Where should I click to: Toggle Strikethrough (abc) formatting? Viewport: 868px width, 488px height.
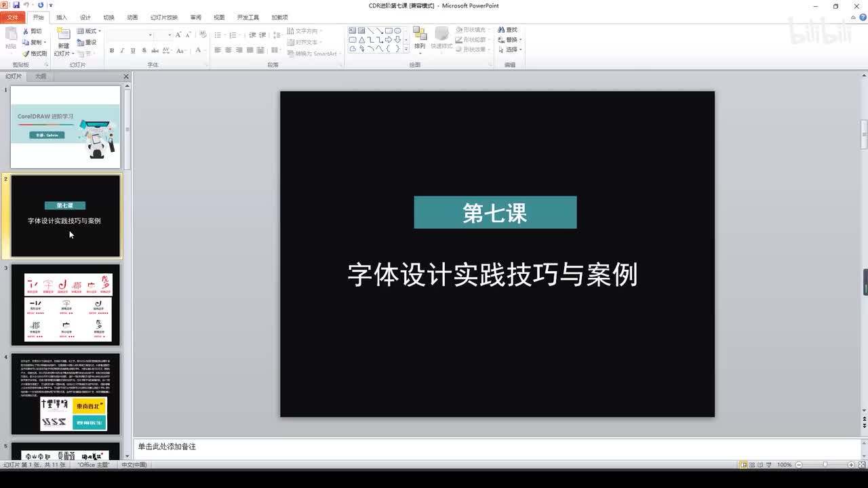pyautogui.click(x=154, y=50)
